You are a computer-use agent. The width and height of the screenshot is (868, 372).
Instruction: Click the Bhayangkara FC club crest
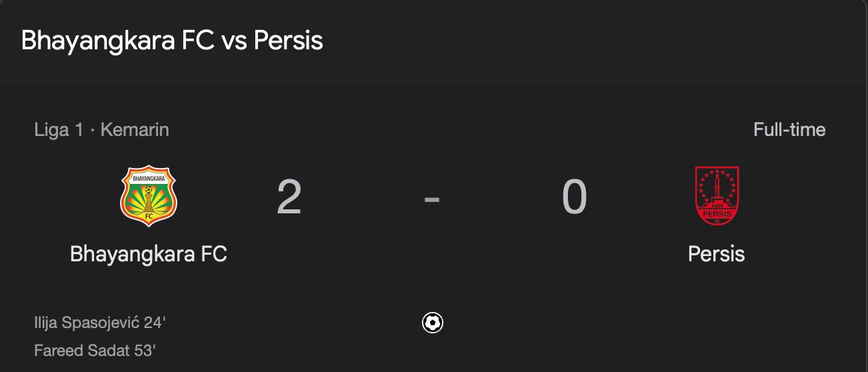pyautogui.click(x=148, y=196)
